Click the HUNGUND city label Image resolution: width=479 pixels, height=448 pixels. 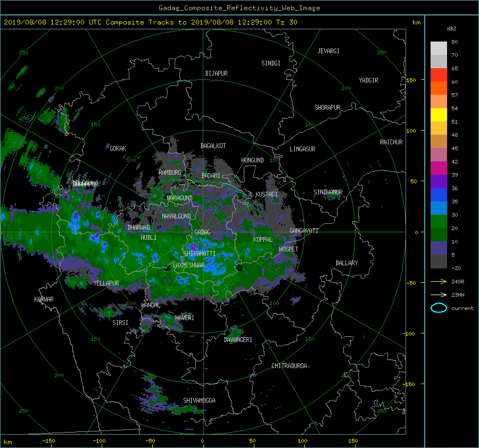click(x=252, y=160)
